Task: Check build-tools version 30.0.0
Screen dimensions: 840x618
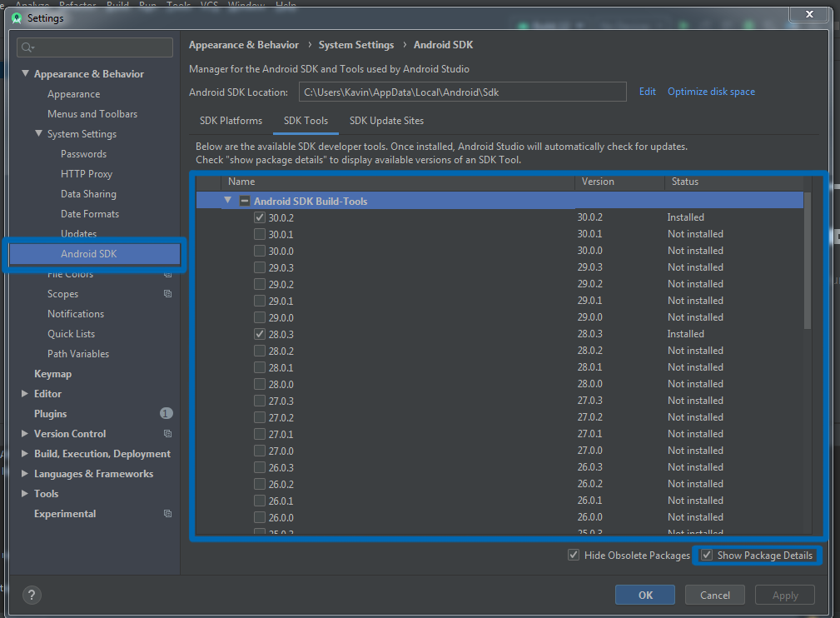Action: click(260, 251)
